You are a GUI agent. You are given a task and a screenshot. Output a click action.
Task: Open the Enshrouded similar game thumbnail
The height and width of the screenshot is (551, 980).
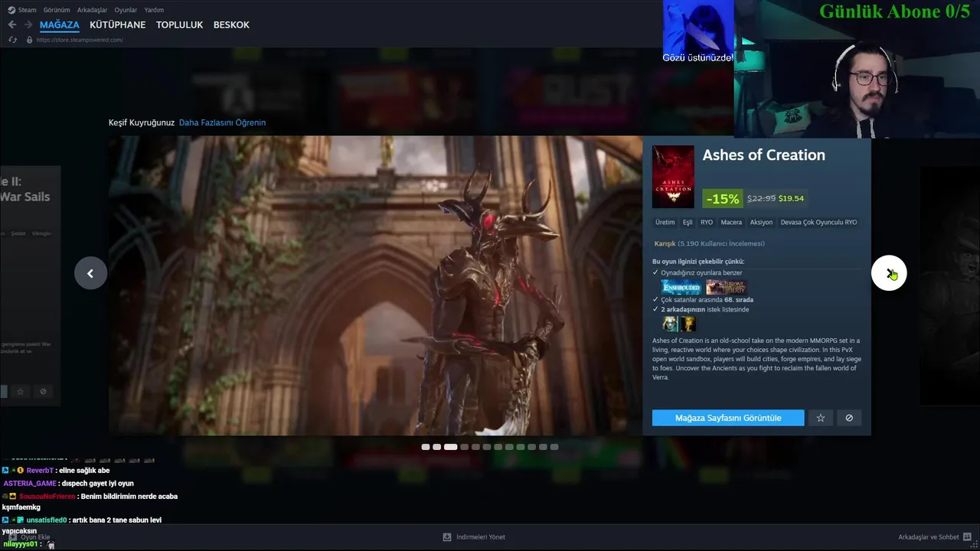pyautogui.click(x=681, y=288)
